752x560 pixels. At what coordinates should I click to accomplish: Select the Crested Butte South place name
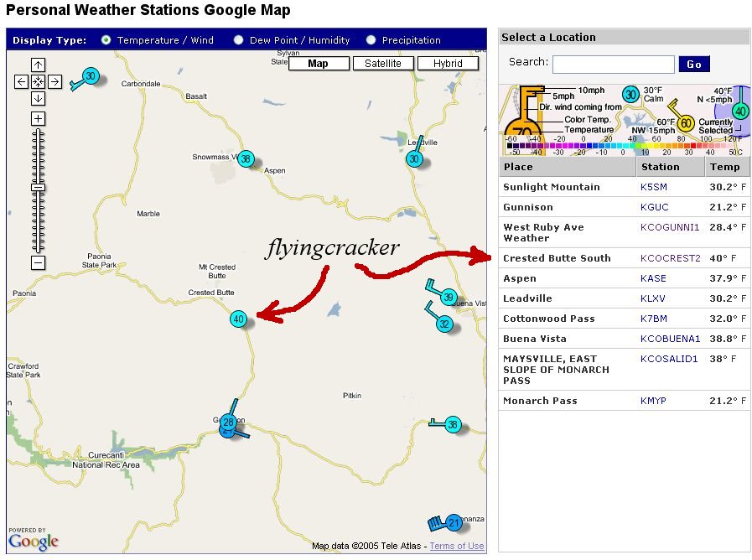pos(557,258)
